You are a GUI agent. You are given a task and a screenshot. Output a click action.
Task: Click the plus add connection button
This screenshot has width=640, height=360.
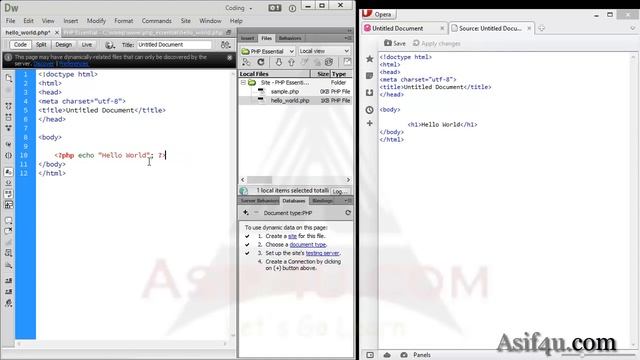coord(246,213)
